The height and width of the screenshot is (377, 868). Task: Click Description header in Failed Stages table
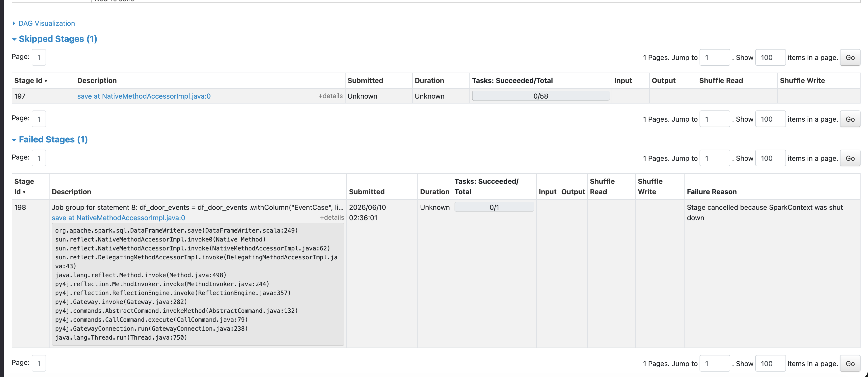tap(71, 192)
